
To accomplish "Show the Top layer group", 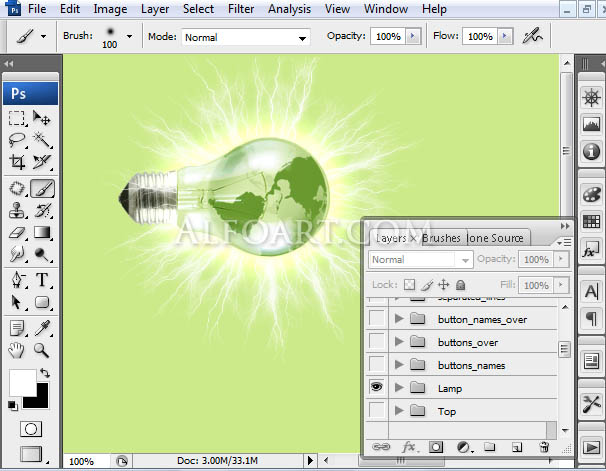I will click(x=377, y=410).
